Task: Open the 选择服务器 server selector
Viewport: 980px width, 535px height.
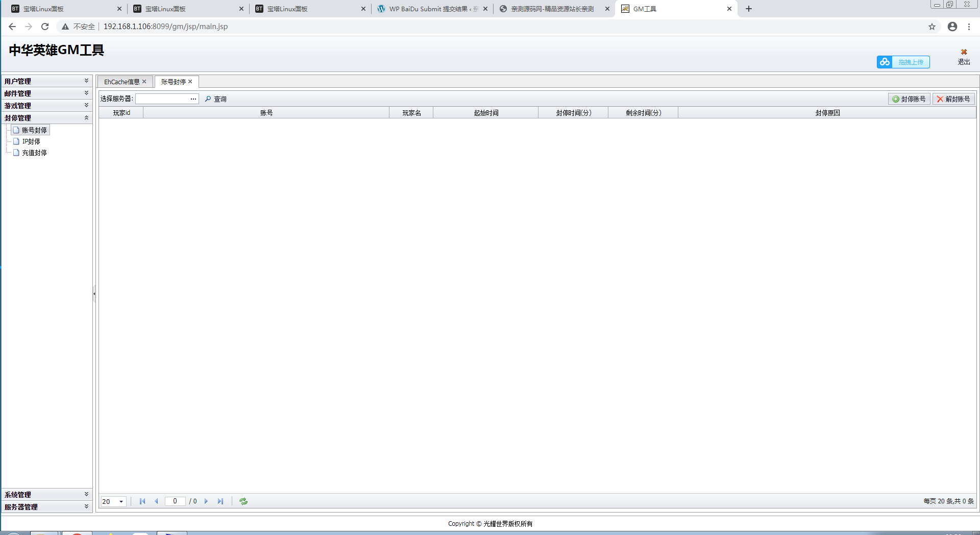Action: 193,99
